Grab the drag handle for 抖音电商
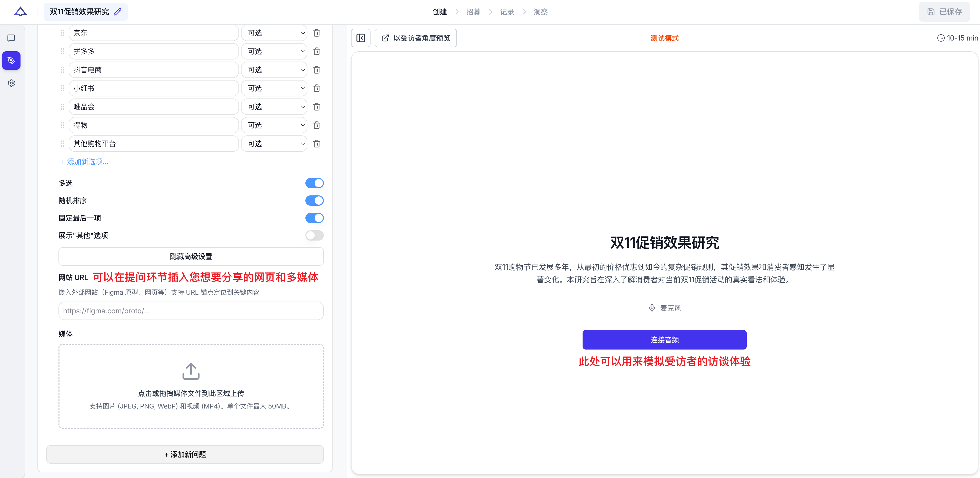 tap(62, 70)
